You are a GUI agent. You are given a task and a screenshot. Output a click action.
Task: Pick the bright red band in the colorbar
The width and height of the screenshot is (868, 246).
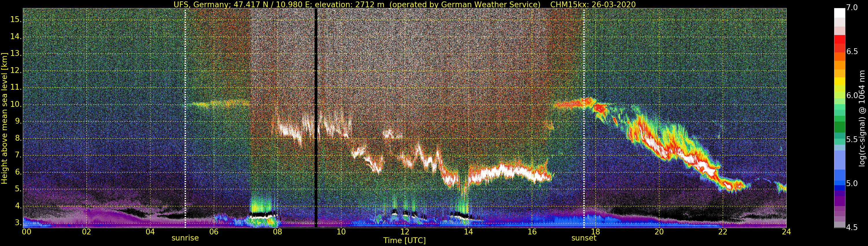(839, 39)
